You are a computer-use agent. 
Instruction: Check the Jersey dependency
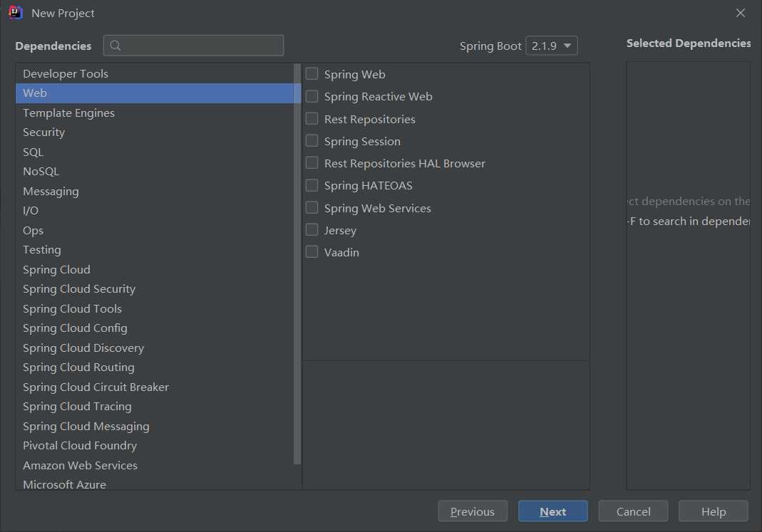(312, 229)
